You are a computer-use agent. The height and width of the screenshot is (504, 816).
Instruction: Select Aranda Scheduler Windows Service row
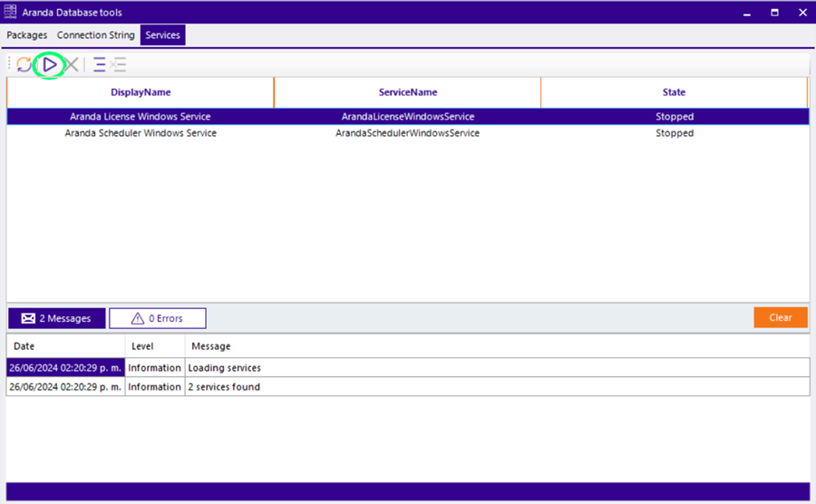point(408,133)
